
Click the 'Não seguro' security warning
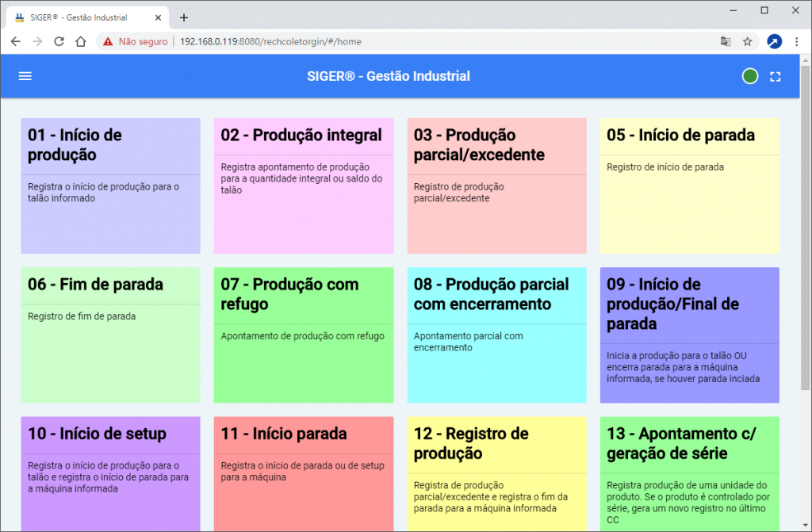tap(136, 41)
